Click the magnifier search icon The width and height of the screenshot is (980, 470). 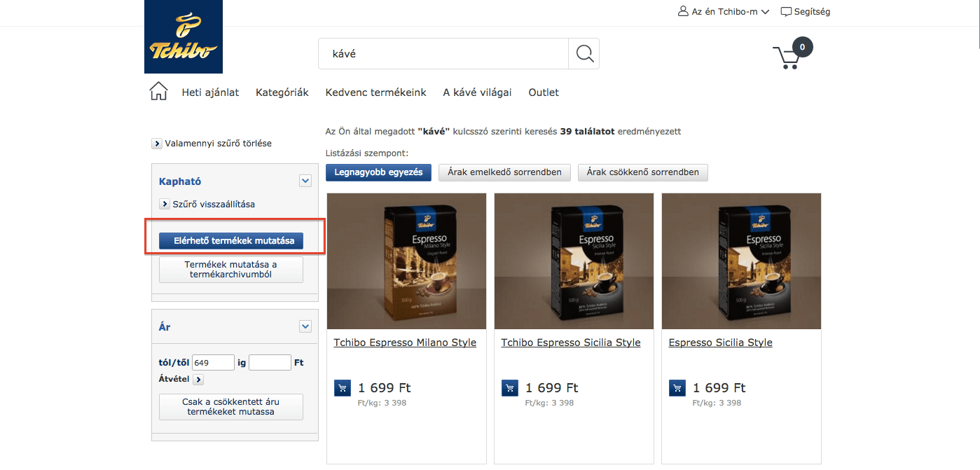tap(584, 53)
